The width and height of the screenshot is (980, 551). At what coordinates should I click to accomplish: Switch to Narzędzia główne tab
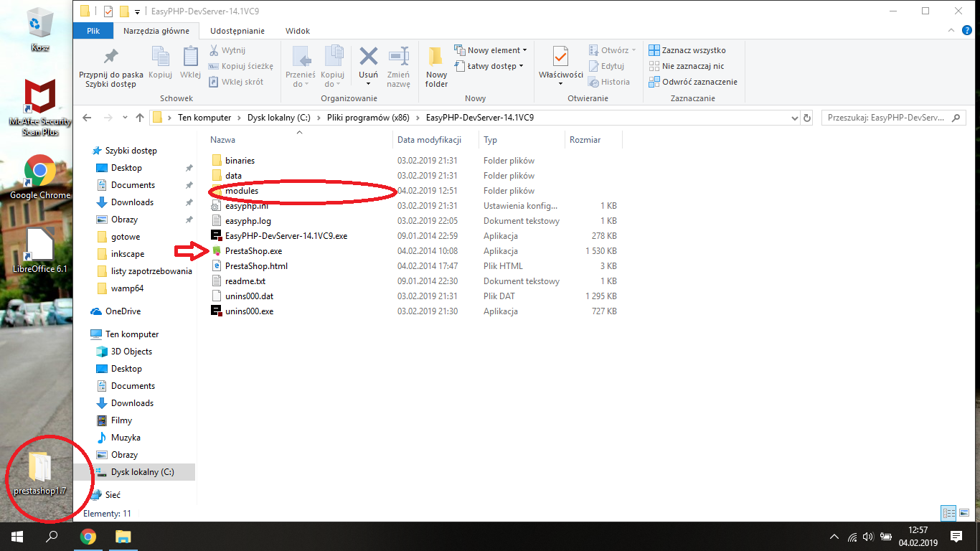[x=156, y=31]
